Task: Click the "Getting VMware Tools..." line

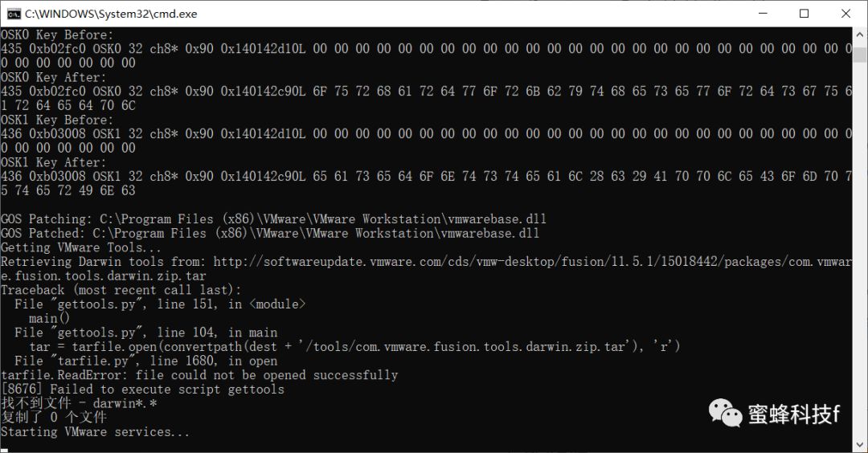Action: tap(81, 247)
